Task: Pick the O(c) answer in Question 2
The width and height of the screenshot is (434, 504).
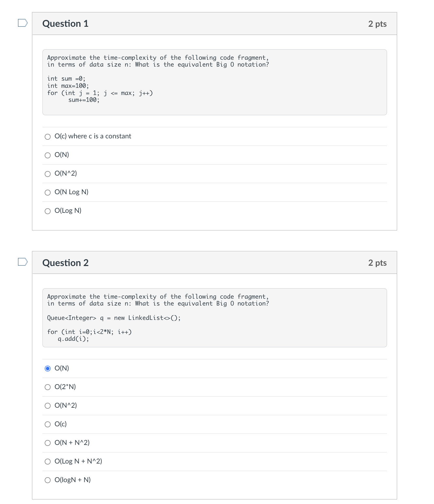Action: (48, 424)
